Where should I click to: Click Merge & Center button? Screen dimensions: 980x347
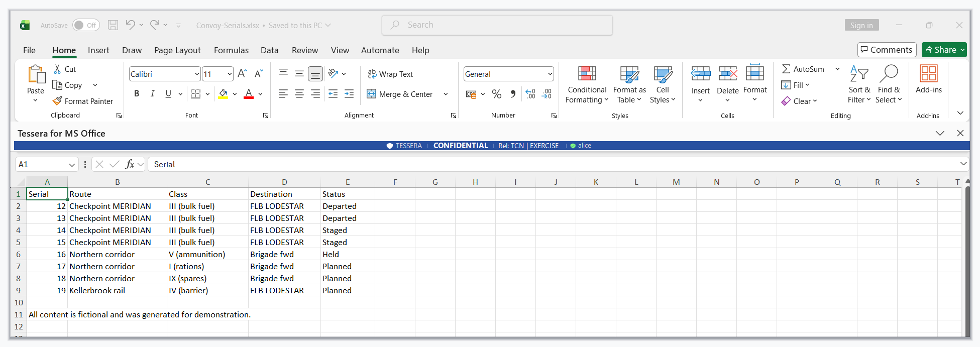[x=400, y=94]
